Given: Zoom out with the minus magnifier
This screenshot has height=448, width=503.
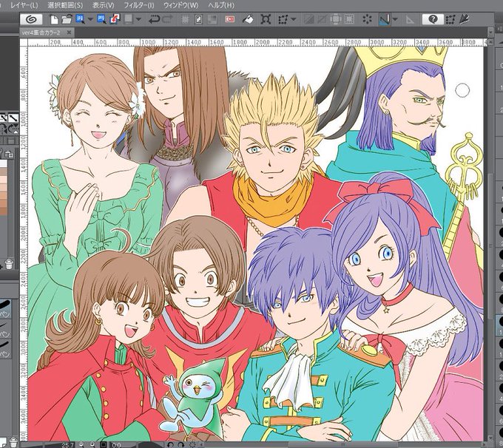Looking at the screenshot, I should tap(81, 444).
